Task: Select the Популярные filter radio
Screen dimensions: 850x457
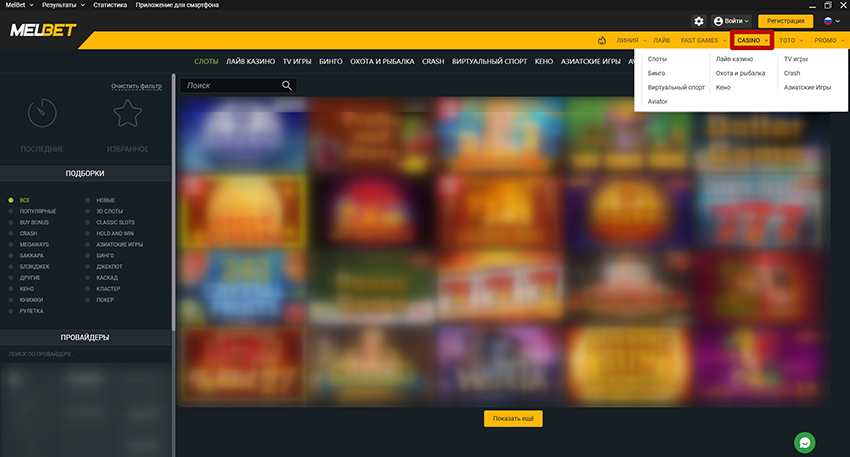Action: tap(11, 211)
